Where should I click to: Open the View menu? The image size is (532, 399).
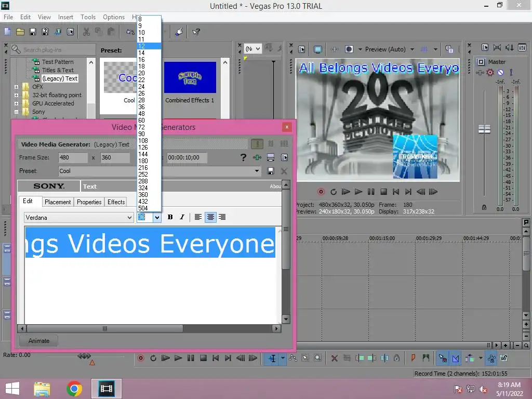(x=44, y=17)
